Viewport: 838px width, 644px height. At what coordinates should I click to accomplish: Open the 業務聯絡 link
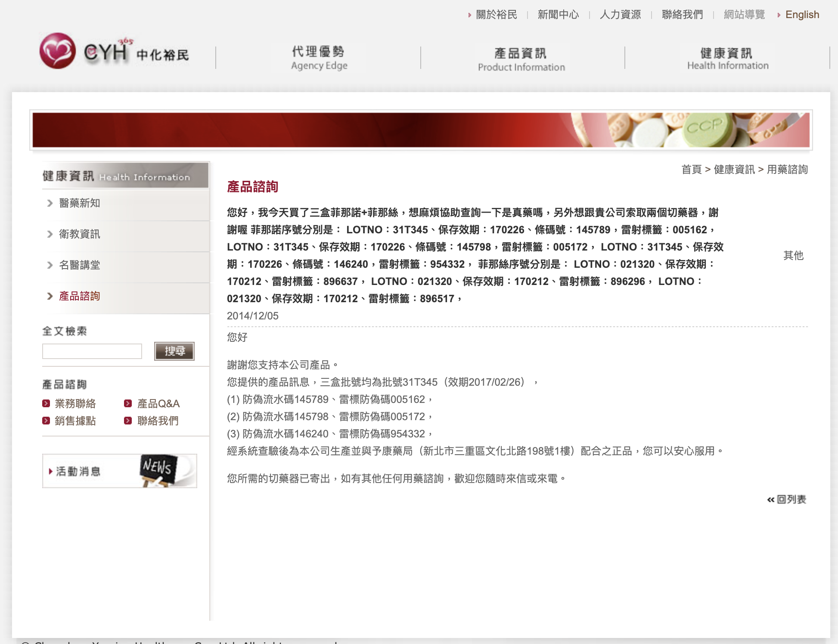[x=75, y=404]
